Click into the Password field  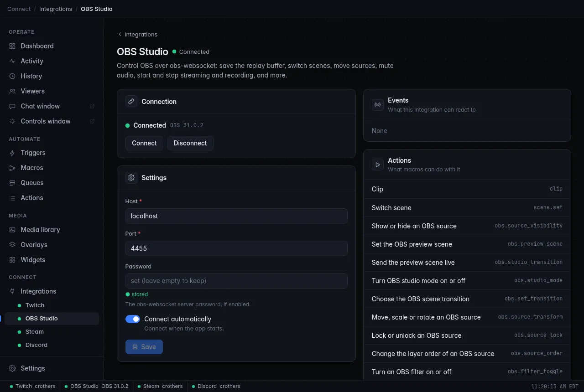(236, 281)
